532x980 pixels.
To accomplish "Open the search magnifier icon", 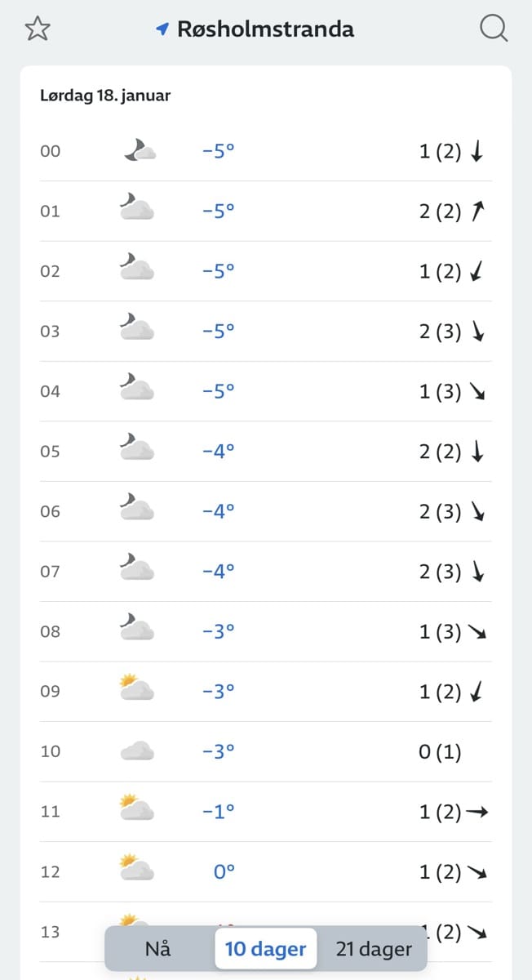I will pyautogui.click(x=494, y=29).
